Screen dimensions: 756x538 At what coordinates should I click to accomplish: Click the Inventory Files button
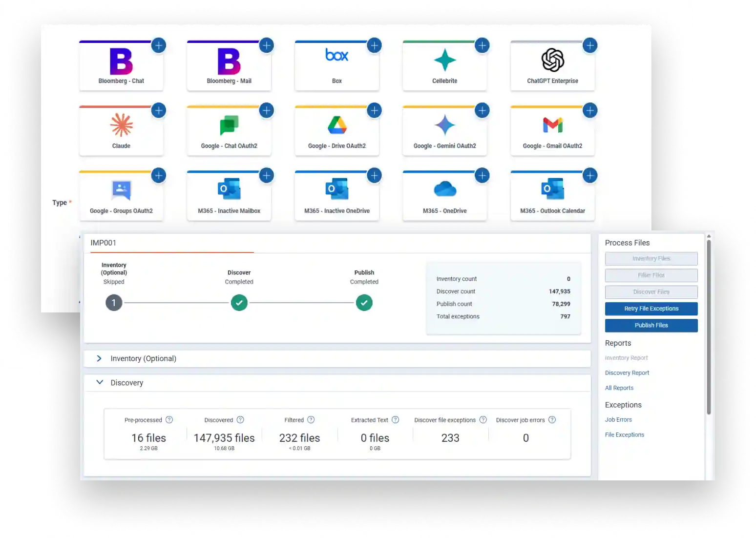pyautogui.click(x=651, y=259)
